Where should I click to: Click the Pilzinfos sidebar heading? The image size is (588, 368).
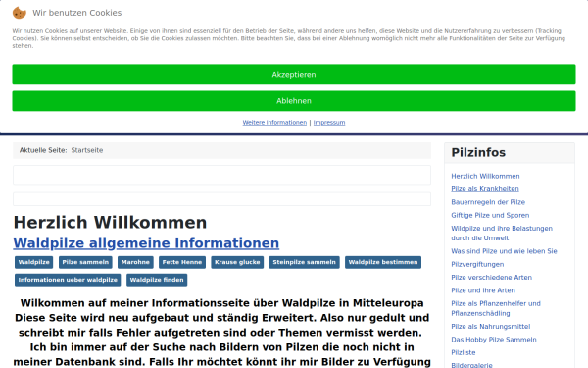(478, 153)
